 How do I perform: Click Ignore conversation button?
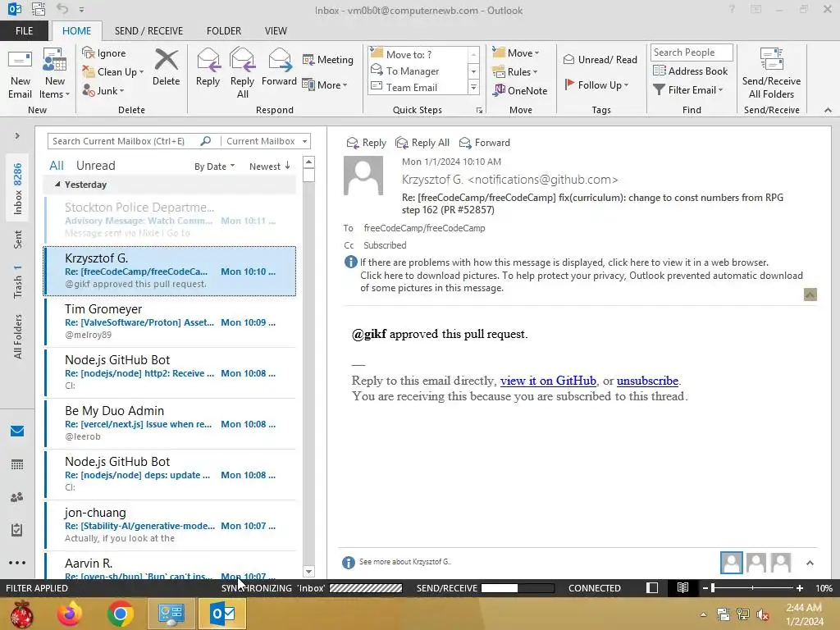pyautogui.click(x=104, y=53)
